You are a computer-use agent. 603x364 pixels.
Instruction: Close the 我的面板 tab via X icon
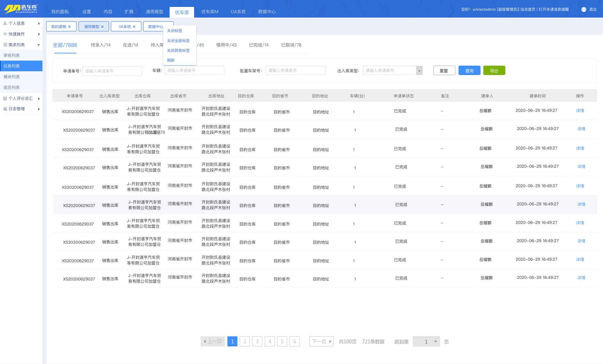[x=69, y=27]
